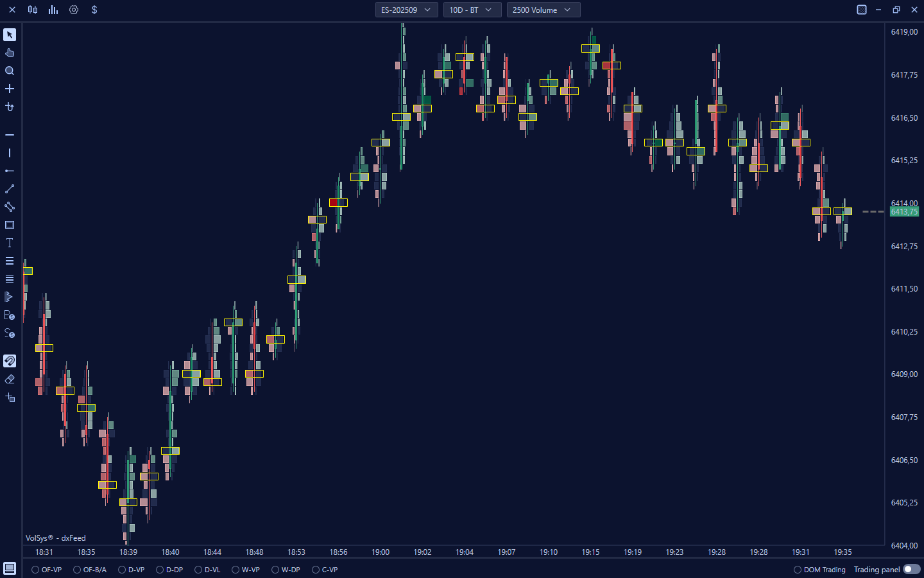
Task: Open the 2500 Volume bar-type dropdown
Action: (x=543, y=10)
